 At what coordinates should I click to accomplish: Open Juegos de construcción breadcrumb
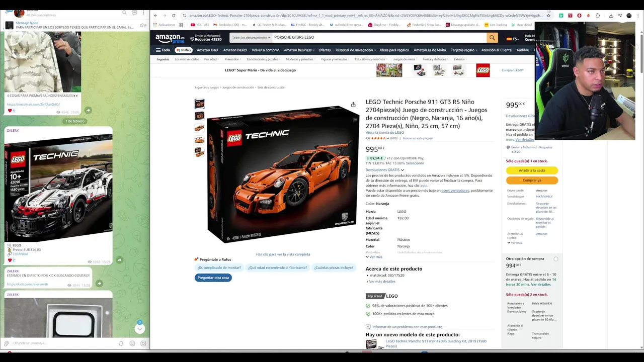[x=238, y=87]
